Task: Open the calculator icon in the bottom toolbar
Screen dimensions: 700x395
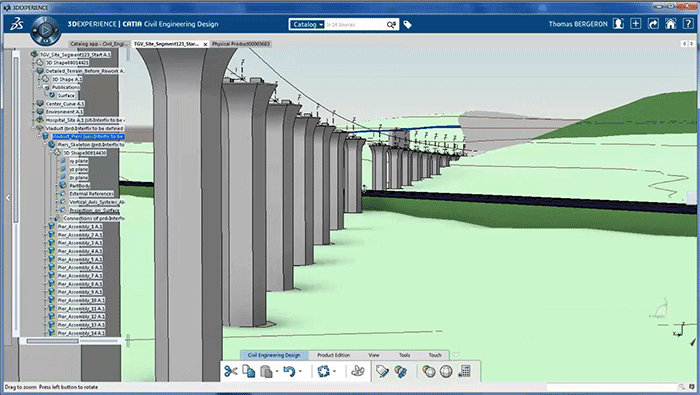Action: click(x=464, y=371)
